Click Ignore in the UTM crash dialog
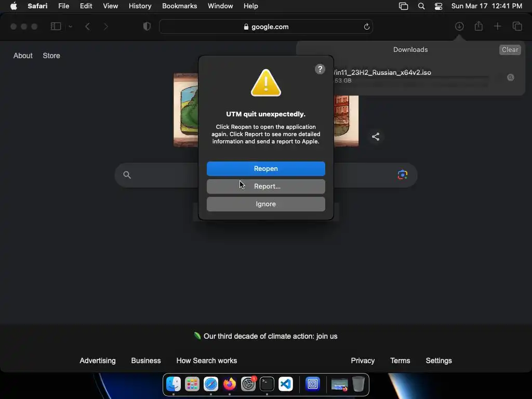532x399 pixels. tap(265, 204)
